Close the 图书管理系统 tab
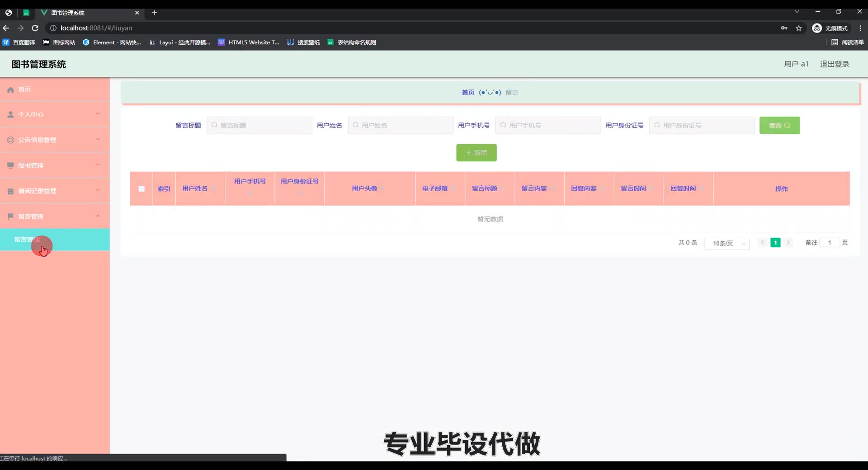This screenshot has width=868, height=470. 137,13
